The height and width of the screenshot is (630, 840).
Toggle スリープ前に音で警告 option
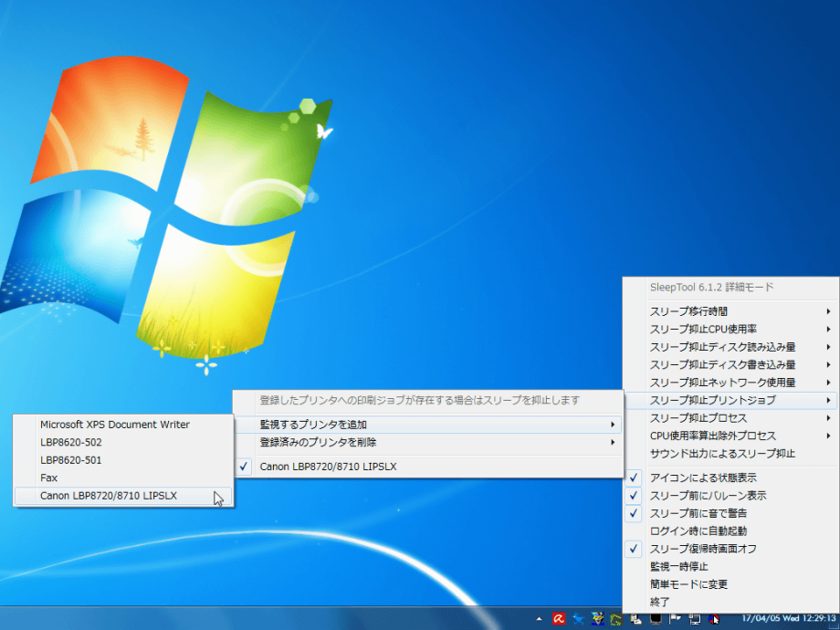[730, 513]
